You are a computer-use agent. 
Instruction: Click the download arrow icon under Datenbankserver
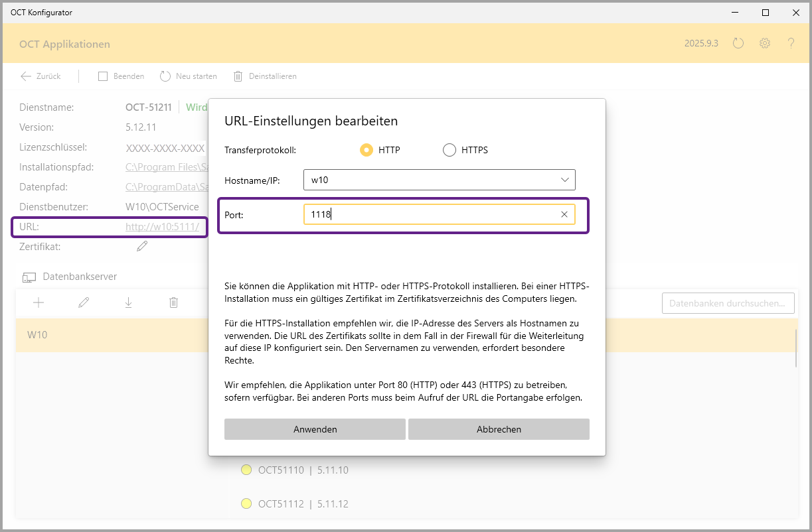[x=128, y=302]
